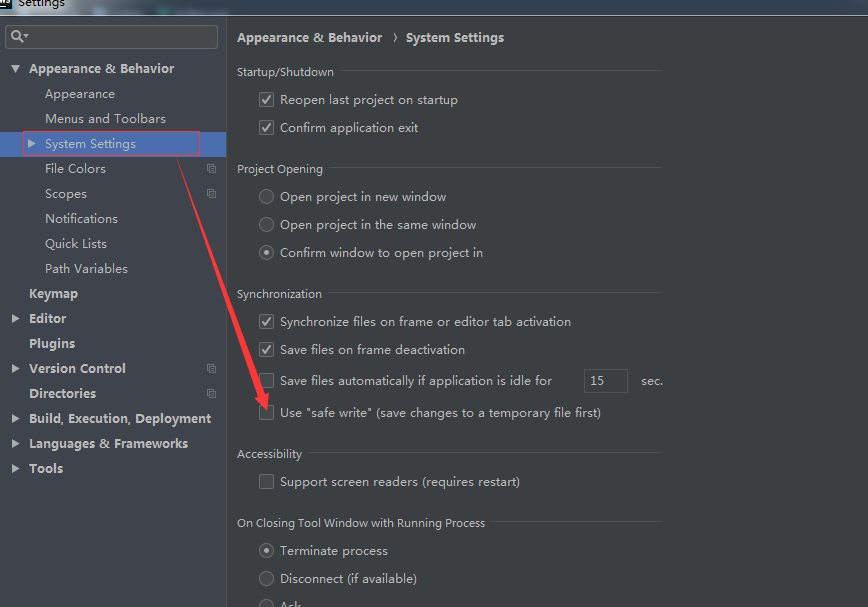The width and height of the screenshot is (868, 607).
Task: Select Open project in the same window
Action: pos(266,225)
